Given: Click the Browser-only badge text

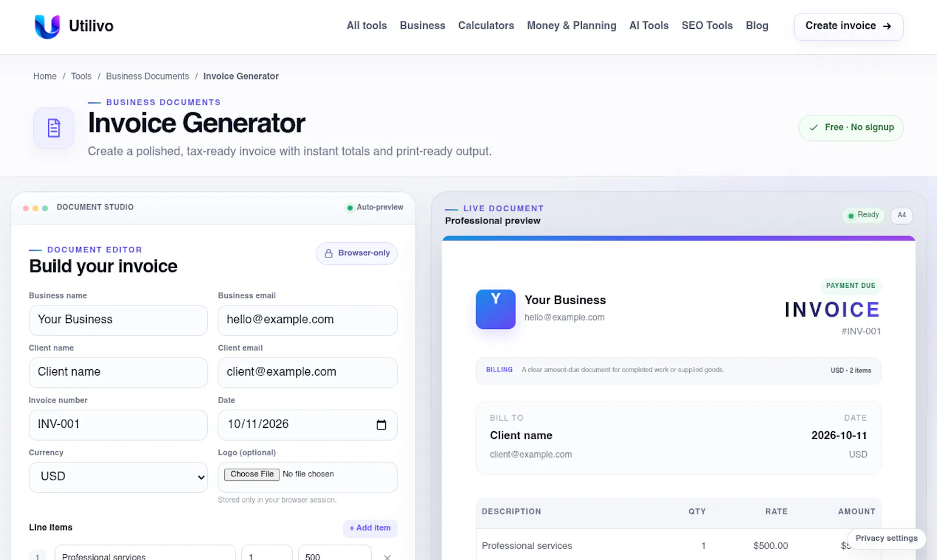Looking at the screenshot, I should click(364, 253).
